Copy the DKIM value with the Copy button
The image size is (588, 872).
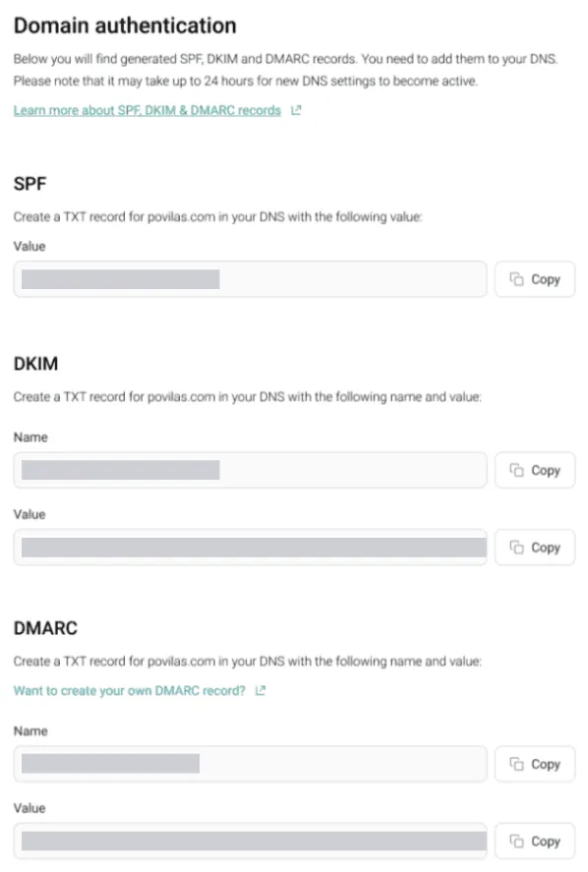[x=535, y=548]
